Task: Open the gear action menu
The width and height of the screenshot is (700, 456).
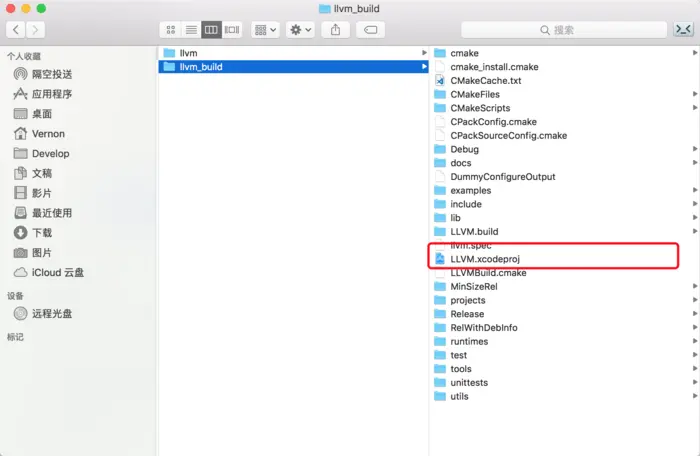Action: (300, 30)
